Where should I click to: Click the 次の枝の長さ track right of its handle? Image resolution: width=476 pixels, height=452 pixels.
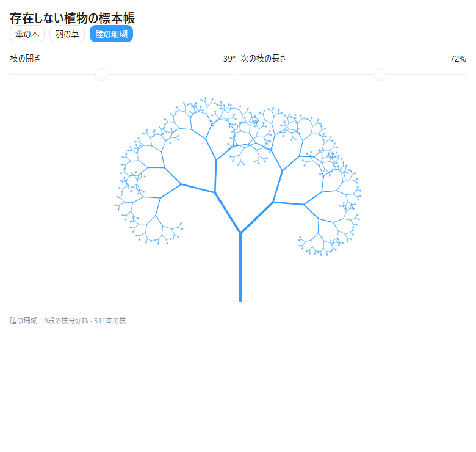pos(426,75)
